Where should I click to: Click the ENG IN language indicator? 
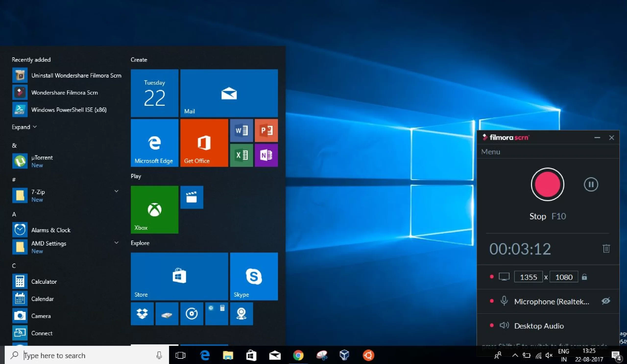[564, 355]
